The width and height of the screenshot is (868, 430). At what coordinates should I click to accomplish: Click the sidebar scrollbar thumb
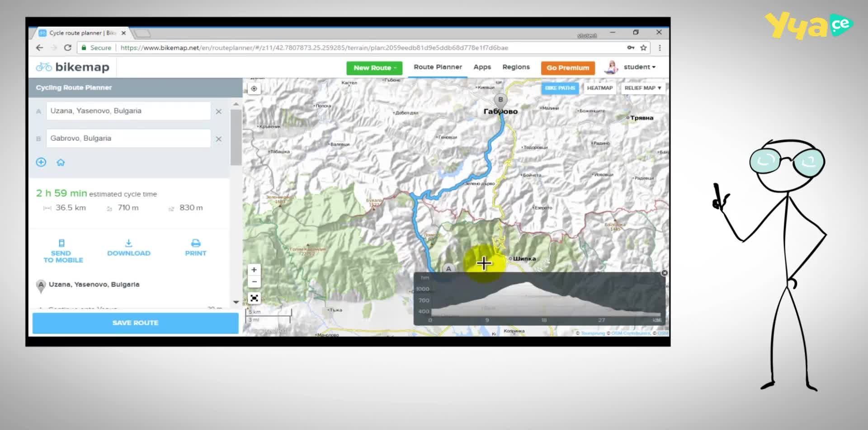236,137
